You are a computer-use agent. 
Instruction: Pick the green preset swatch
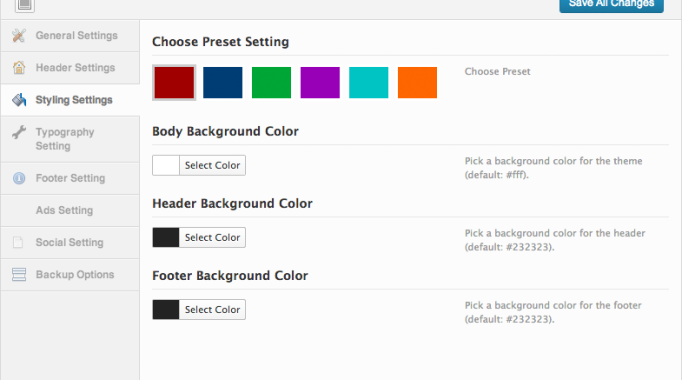(x=271, y=83)
